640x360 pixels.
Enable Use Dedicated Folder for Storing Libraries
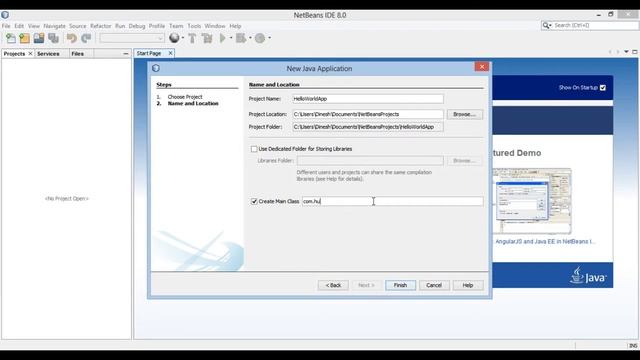[x=254, y=149]
